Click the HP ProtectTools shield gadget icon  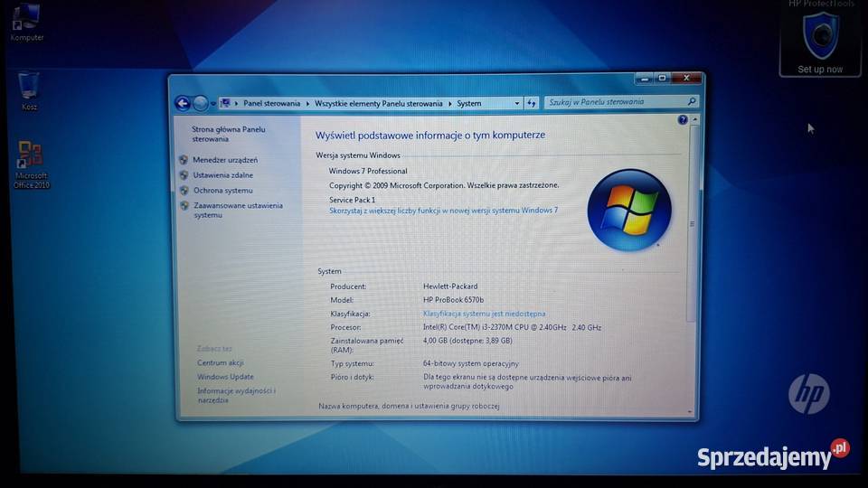click(821, 36)
